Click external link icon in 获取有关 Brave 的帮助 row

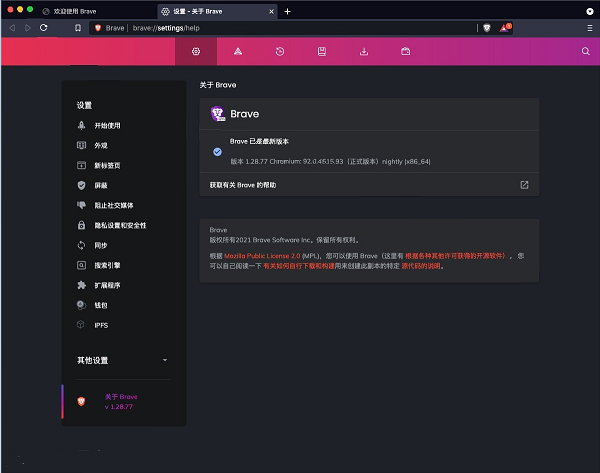coord(524,185)
